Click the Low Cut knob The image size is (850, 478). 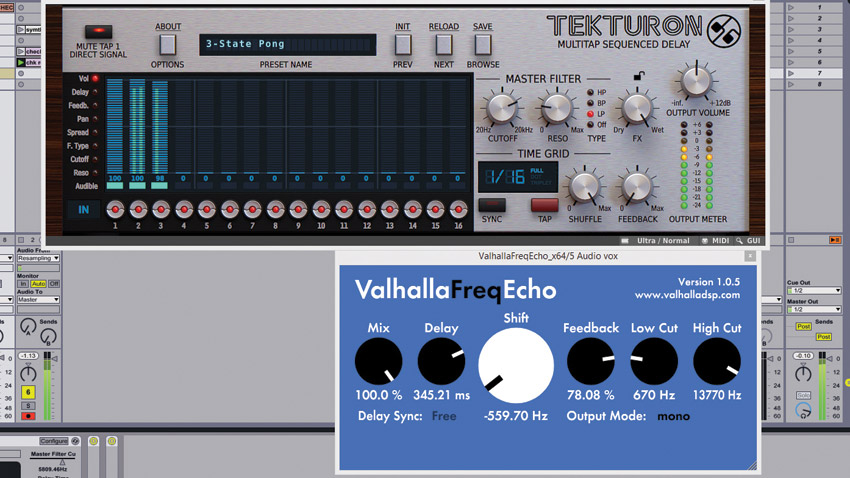654,361
